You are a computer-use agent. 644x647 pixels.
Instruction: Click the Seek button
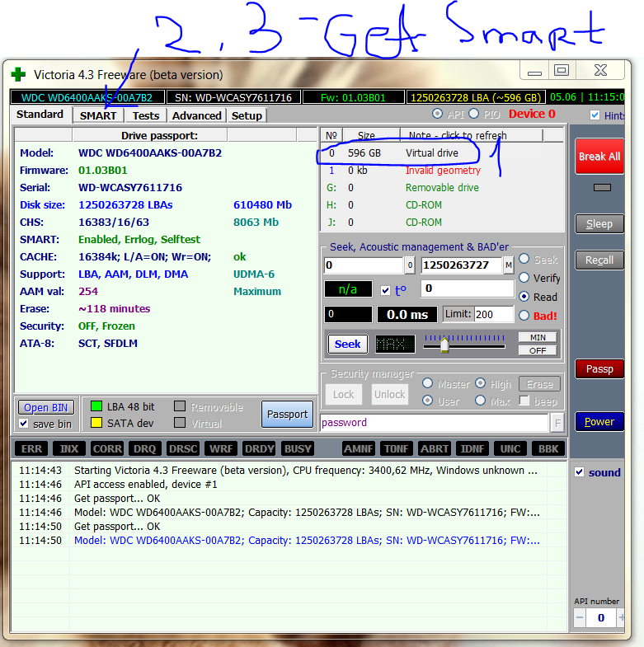pyautogui.click(x=348, y=344)
